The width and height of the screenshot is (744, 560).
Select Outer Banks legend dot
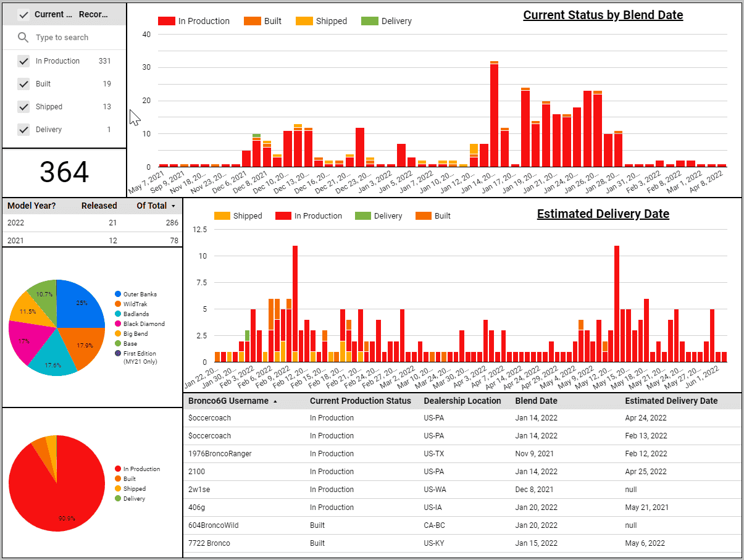point(117,295)
